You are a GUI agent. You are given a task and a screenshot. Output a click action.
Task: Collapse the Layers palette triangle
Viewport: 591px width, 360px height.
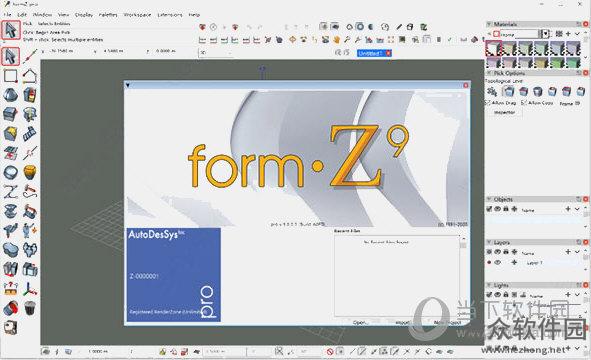489,242
